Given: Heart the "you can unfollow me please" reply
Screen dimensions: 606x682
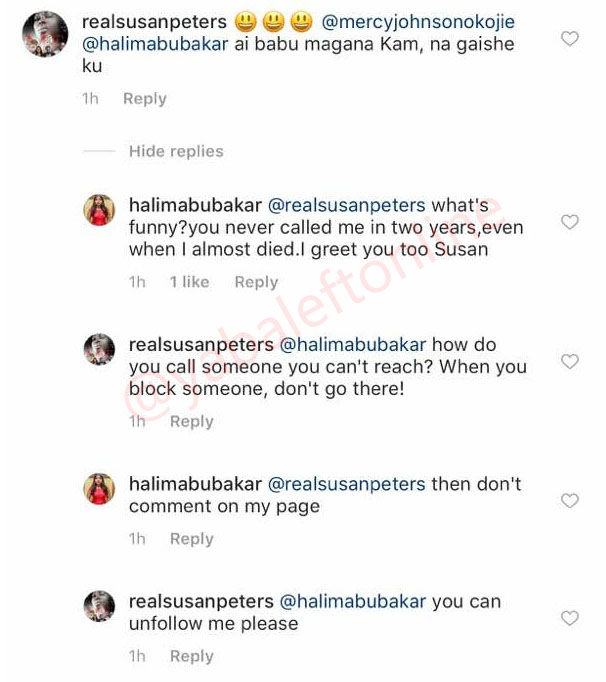Looking at the screenshot, I should (x=570, y=618).
